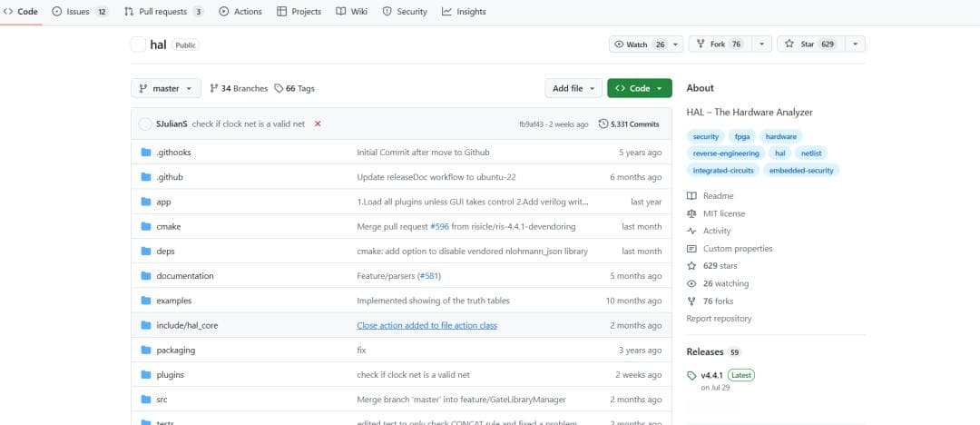Screen dimensions: 980x425
Task: Open the .githooks folder icon
Action: point(146,152)
